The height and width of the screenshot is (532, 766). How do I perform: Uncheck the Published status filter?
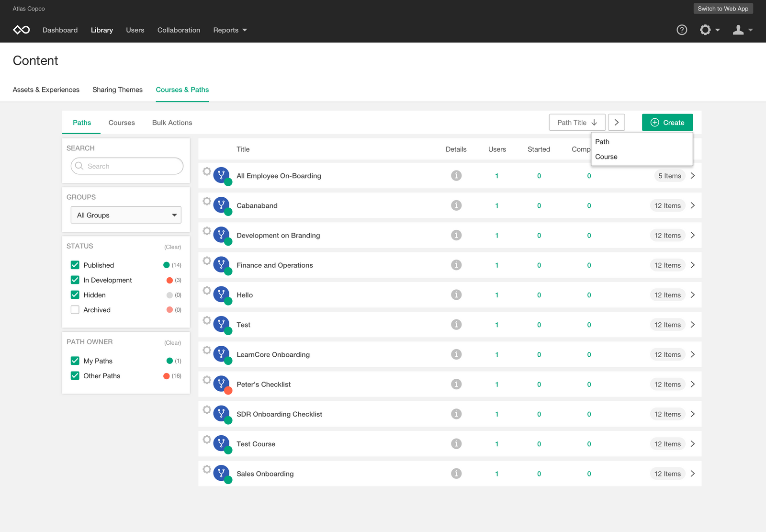pos(75,265)
